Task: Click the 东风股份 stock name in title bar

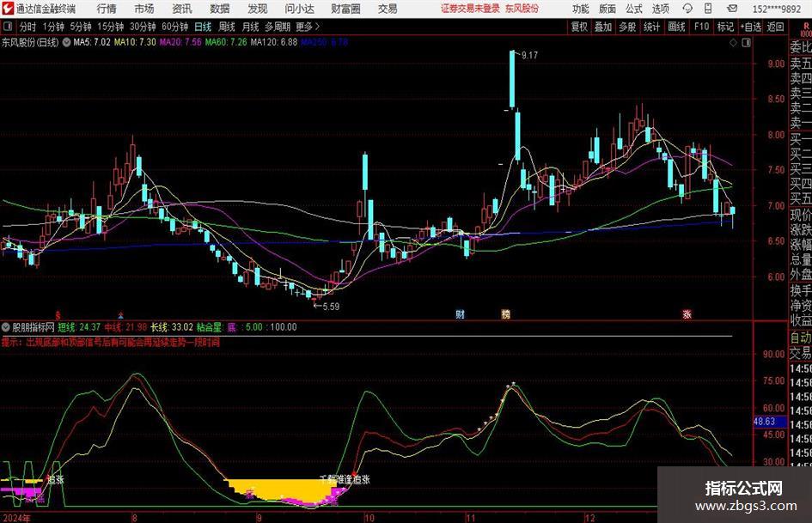Action: (x=522, y=9)
